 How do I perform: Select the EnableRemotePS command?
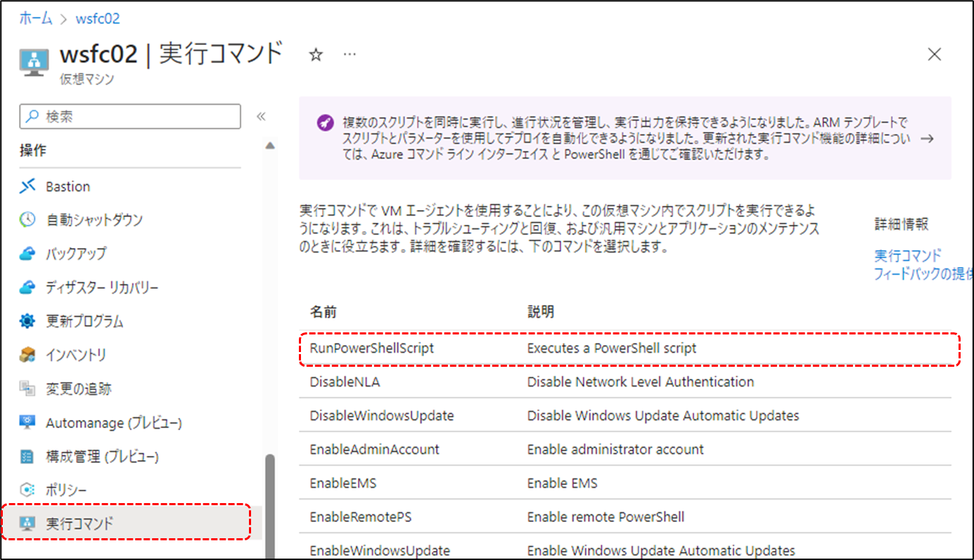point(361,516)
